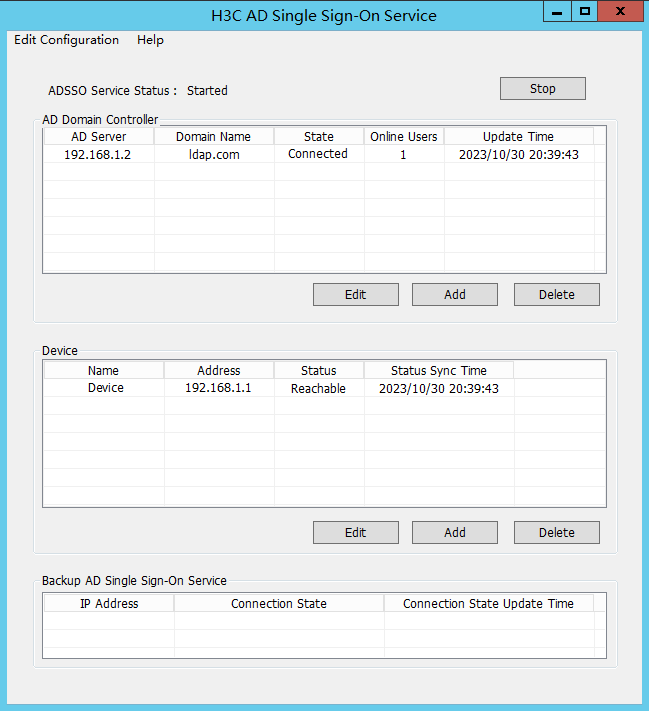Open the Edit Configuration menu
Viewport: 649px width, 711px height.
[66, 40]
